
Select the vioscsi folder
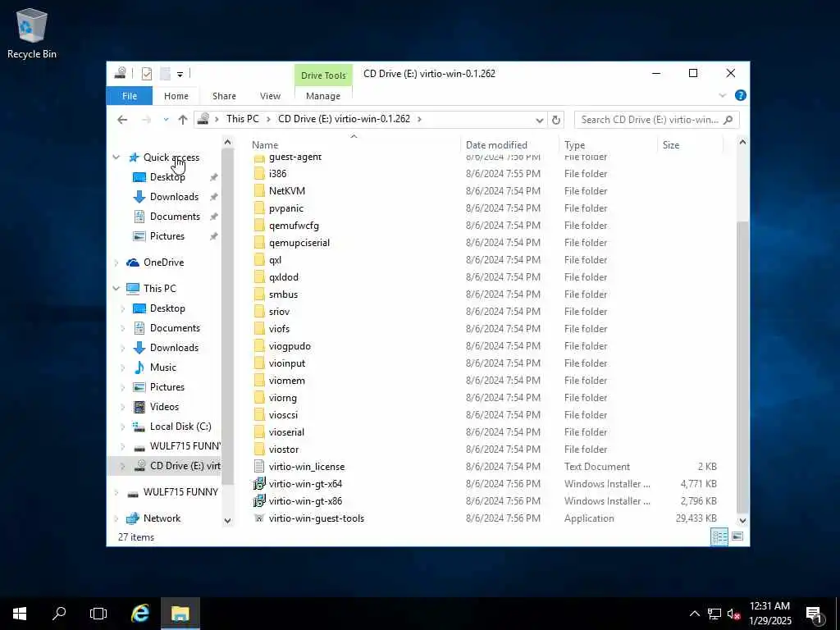pos(283,414)
